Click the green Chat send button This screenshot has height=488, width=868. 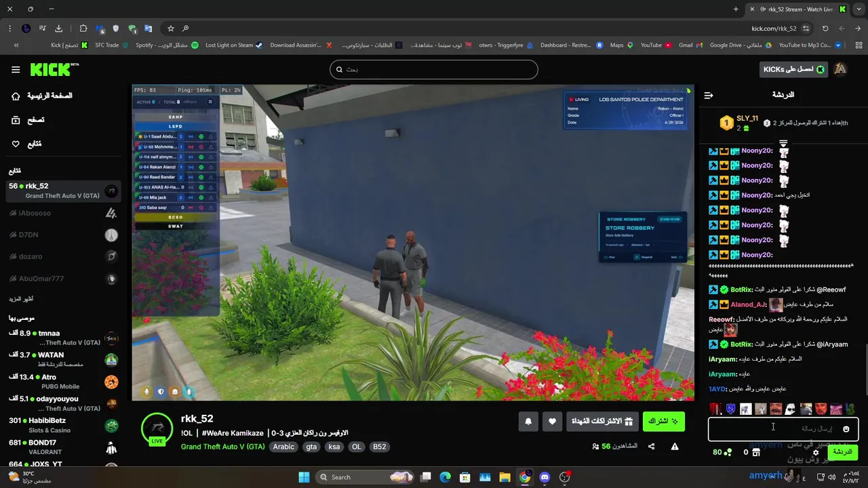point(842,452)
